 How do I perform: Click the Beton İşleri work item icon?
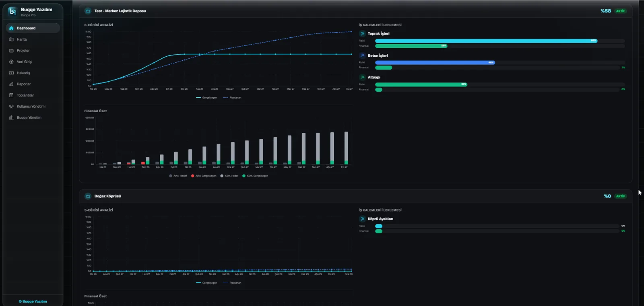coord(362,55)
